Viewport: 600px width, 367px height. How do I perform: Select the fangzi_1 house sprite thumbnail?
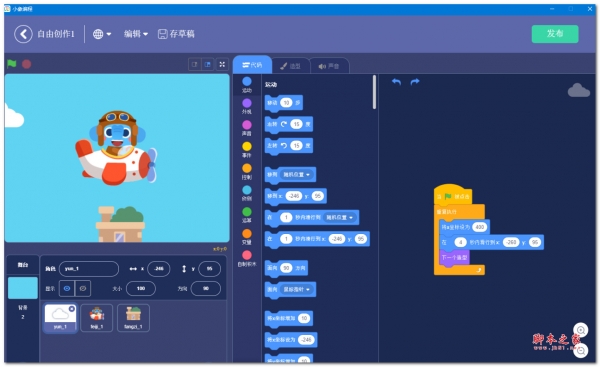tap(133, 318)
